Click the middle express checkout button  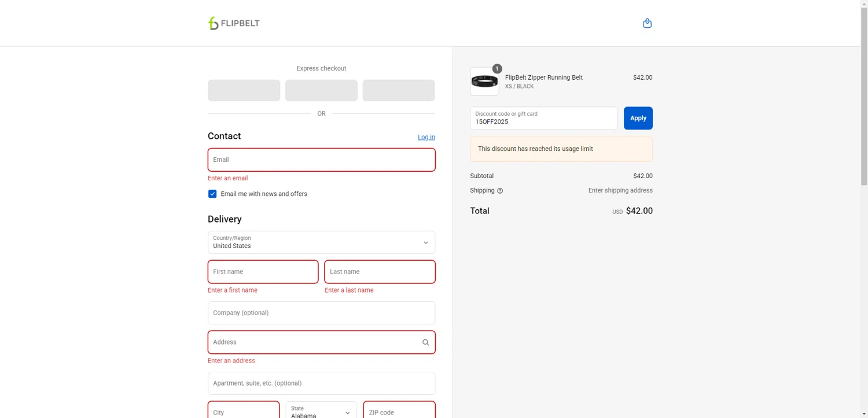point(321,90)
